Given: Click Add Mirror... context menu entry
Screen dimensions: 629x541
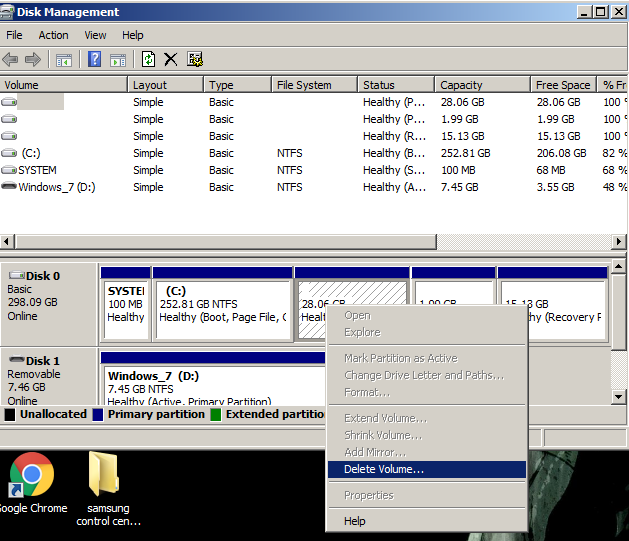Looking at the screenshot, I should click(x=427, y=452).
